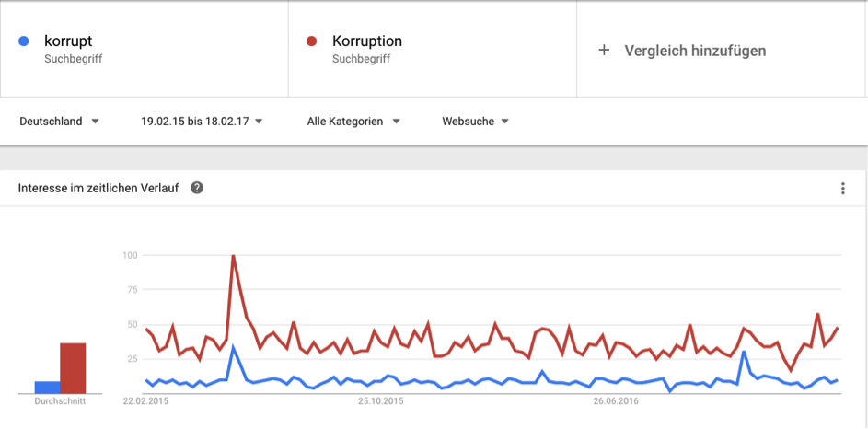Click the red average bar for Korruption
868x429 pixels.
click(73, 367)
